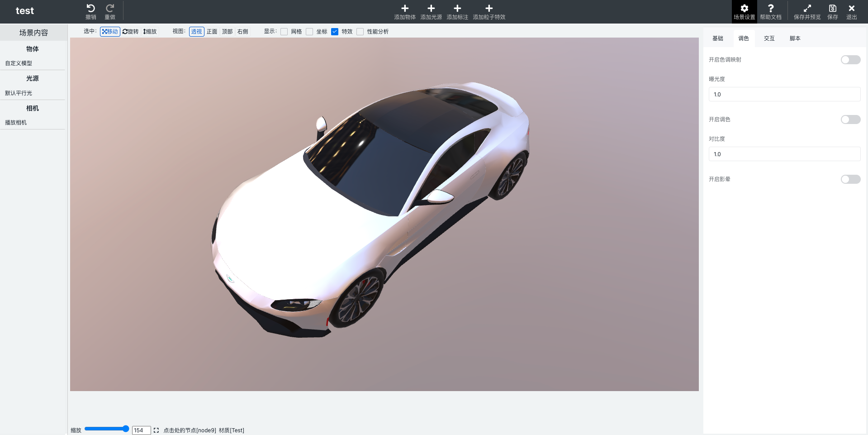Enable the grid (网格) checkbox
The image size is (868, 435).
click(284, 32)
